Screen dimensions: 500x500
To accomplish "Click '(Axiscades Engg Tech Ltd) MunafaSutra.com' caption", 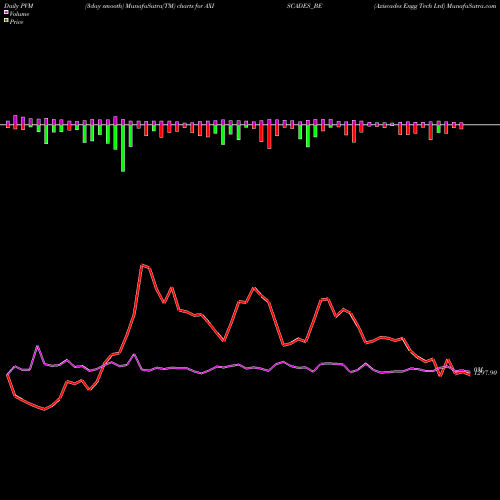I will 435,6.
